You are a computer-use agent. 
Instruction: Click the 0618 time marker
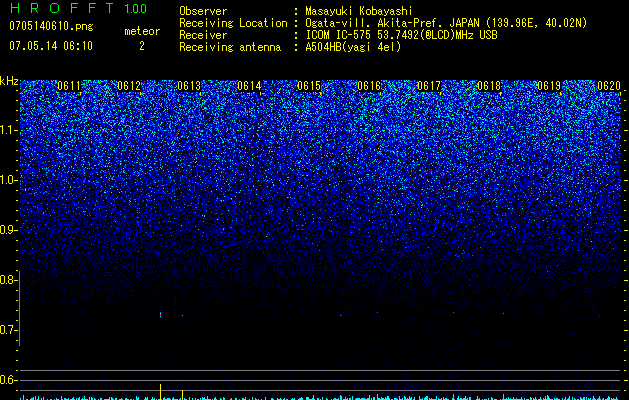point(489,86)
